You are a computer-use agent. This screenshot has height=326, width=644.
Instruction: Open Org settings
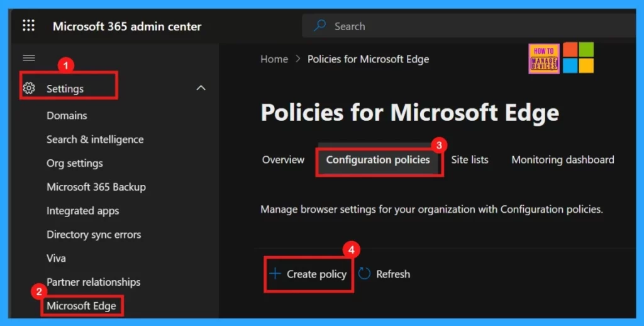pyautogui.click(x=74, y=163)
